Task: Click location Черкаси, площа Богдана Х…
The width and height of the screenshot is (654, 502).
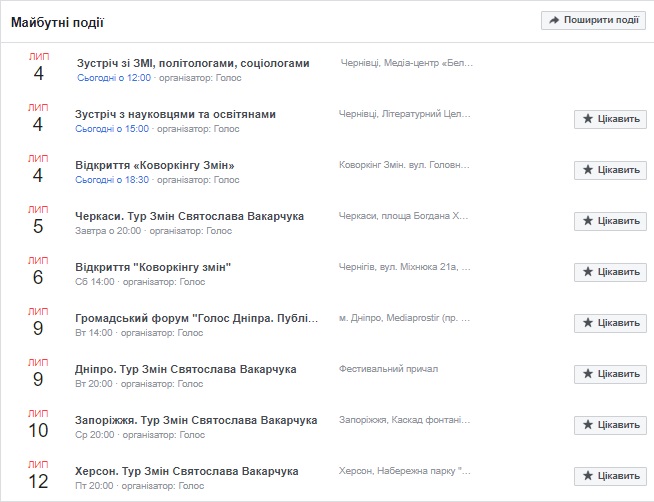Action: coord(403,216)
